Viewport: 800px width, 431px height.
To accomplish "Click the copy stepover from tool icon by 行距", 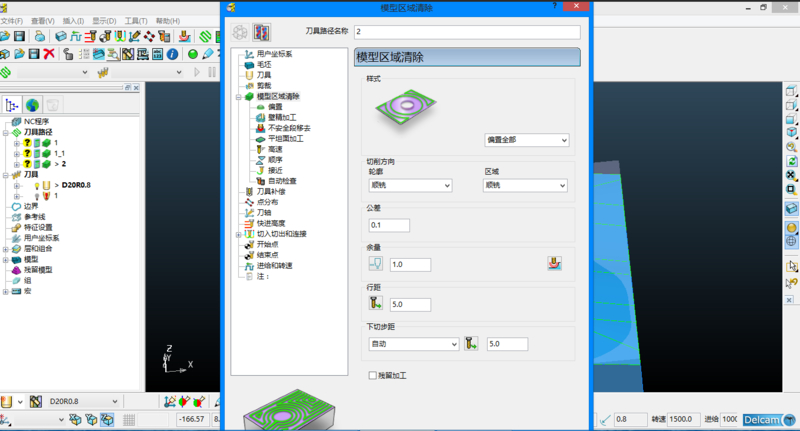I will coord(375,304).
